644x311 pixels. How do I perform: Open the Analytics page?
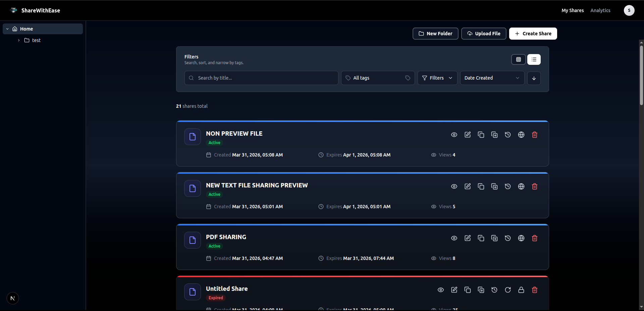coord(600,10)
